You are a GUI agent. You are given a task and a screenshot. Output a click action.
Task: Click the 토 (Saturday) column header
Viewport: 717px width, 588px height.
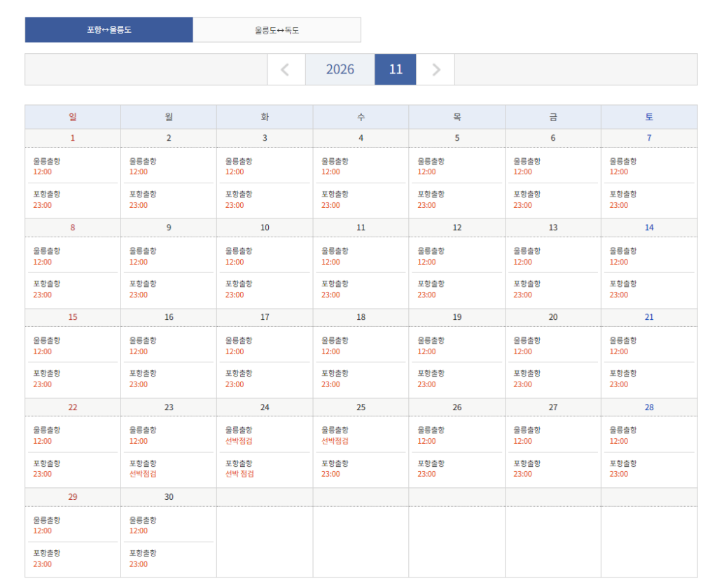click(649, 117)
